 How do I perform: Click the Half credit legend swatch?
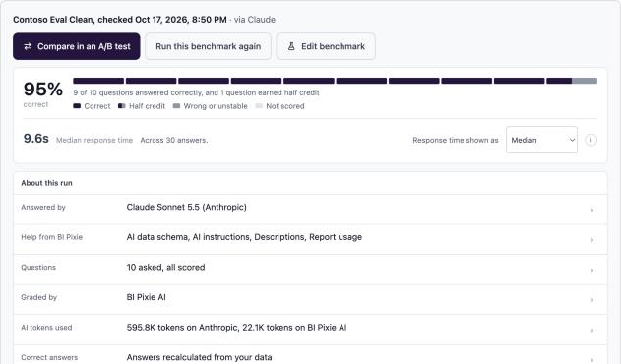(x=122, y=105)
